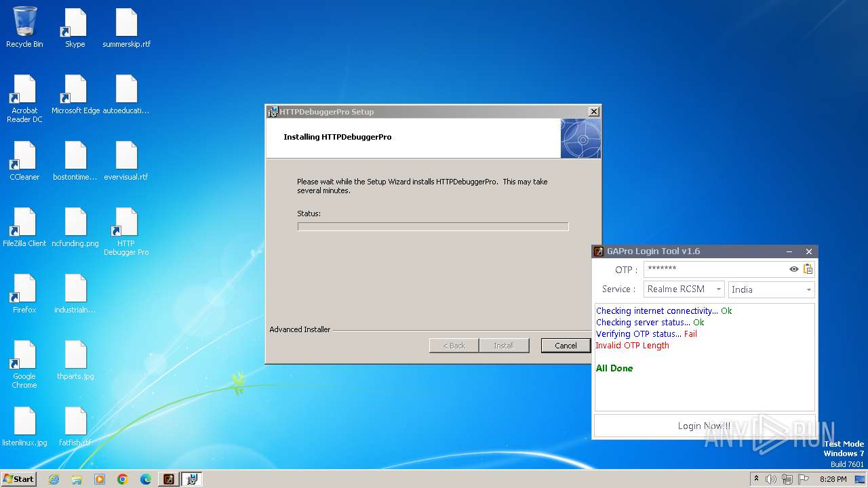Open the Realme RCSM service dropdown

(684, 289)
